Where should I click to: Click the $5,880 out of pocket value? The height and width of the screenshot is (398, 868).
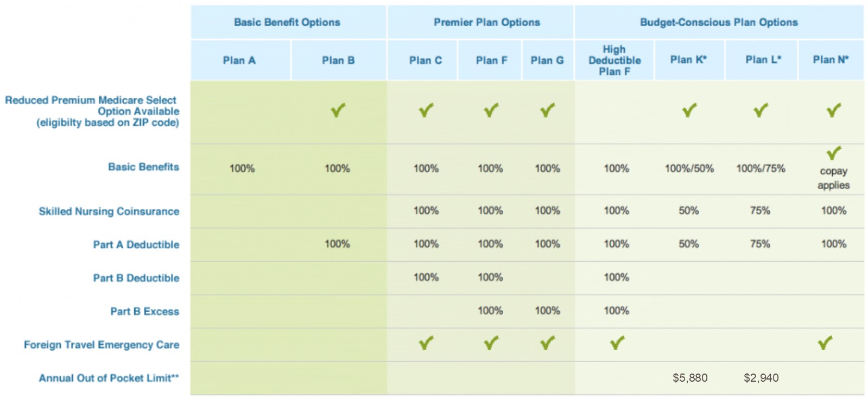pos(690,378)
